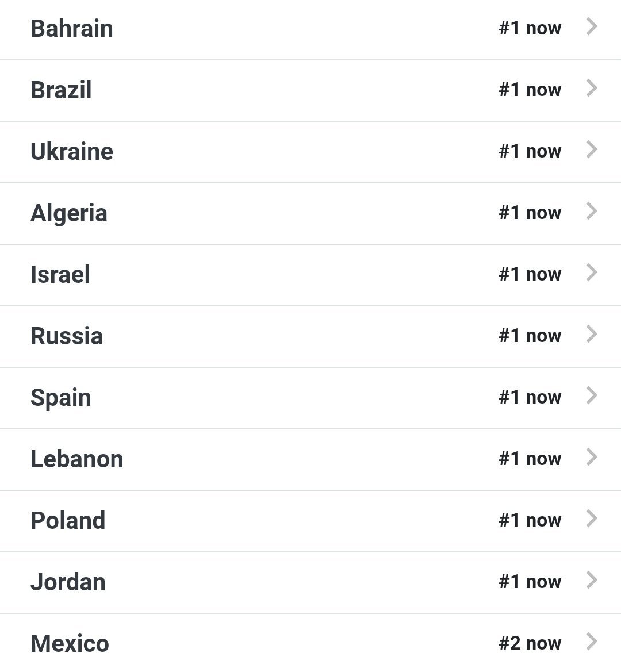Expand the Bahrain row chevron
This screenshot has width=621, height=672.
click(592, 26)
